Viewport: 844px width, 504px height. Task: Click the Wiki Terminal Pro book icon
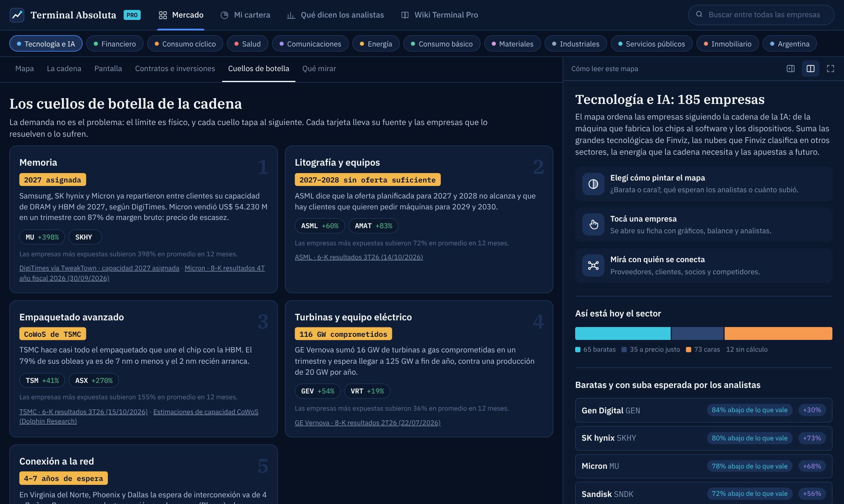click(405, 15)
